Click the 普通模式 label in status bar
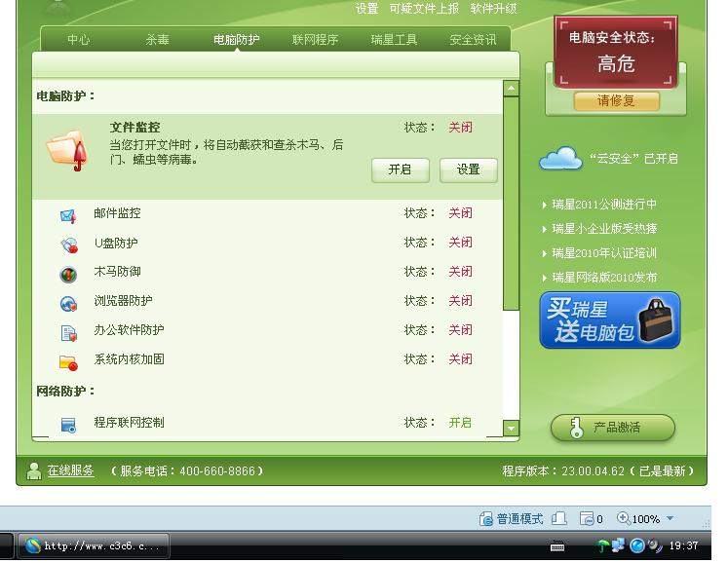This screenshot has height=563, width=728. tap(519, 518)
